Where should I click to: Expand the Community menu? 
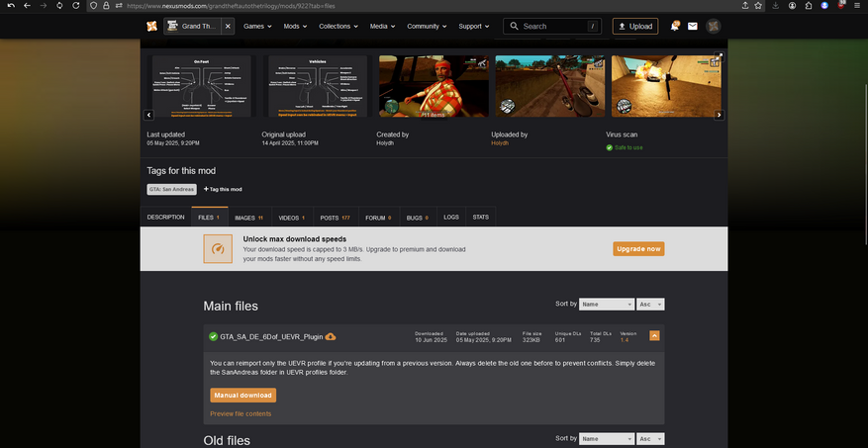click(x=427, y=26)
